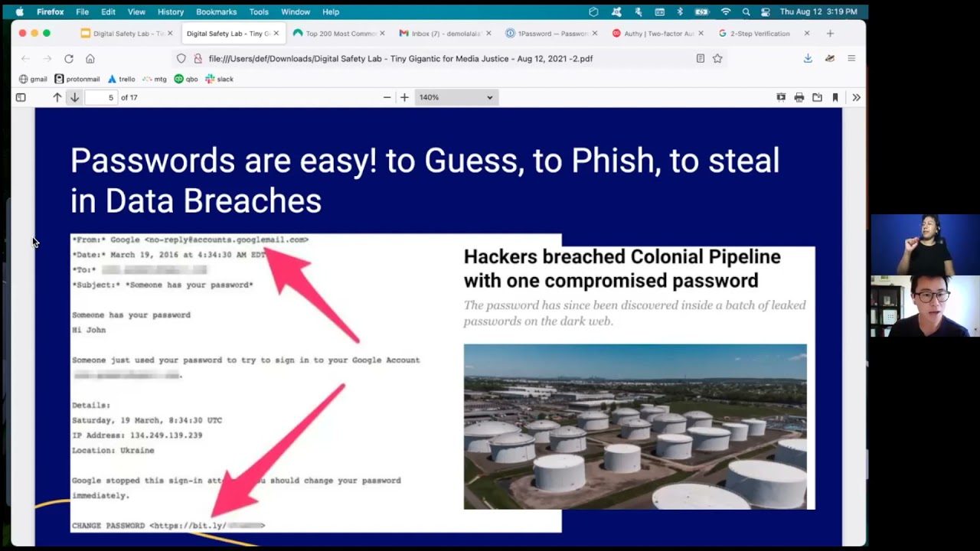This screenshot has width=980, height=551.
Task: Switch PDF to presentation mode
Action: tap(781, 97)
